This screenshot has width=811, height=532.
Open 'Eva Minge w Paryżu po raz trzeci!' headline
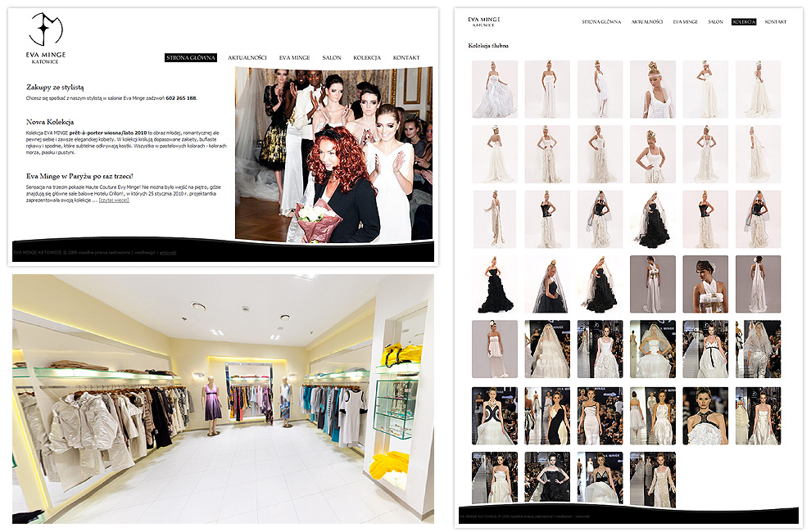(x=79, y=176)
